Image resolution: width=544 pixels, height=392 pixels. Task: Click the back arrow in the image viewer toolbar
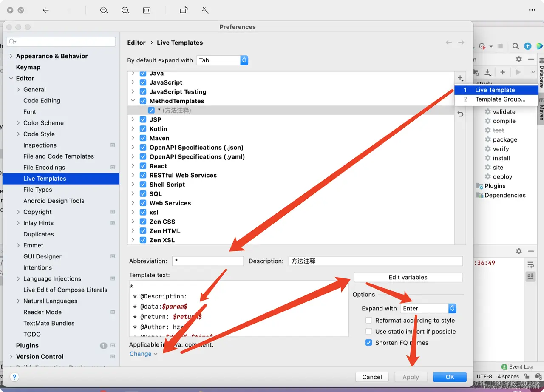[46, 10]
